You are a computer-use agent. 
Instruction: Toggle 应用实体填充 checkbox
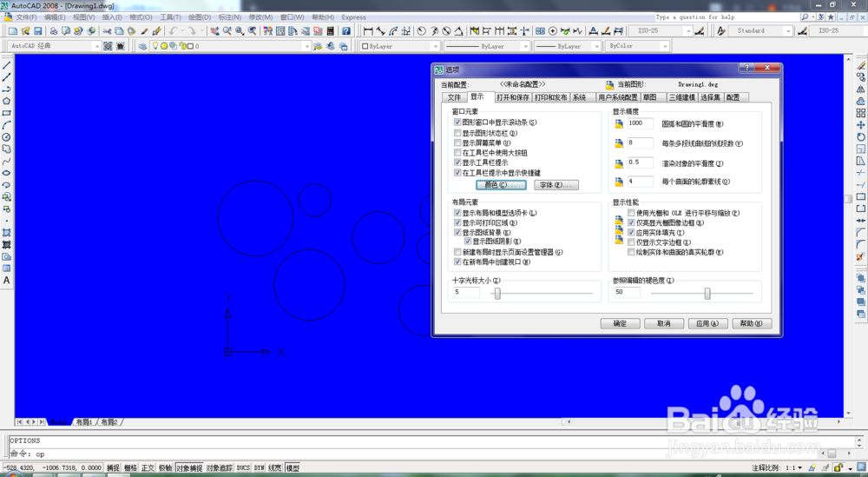coord(631,233)
